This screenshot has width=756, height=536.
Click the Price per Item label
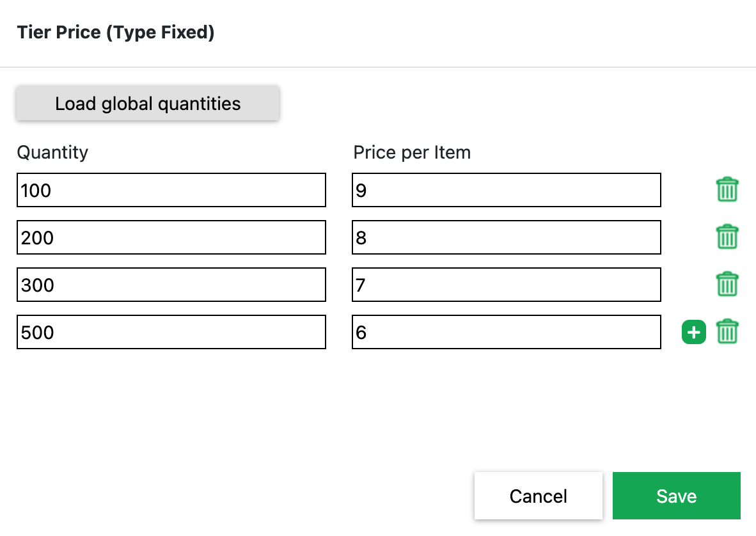(x=412, y=152)
